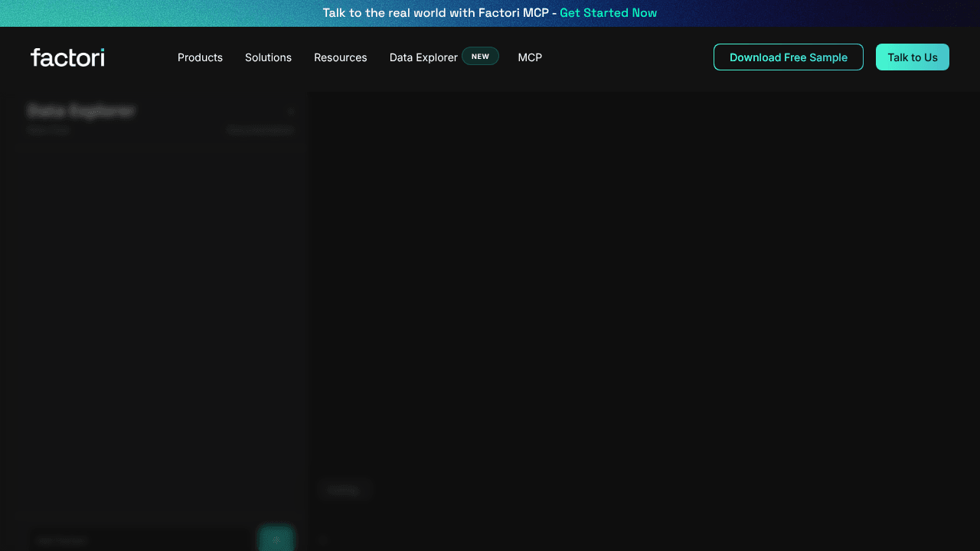Open the Solutions menu
The height and width of the screenshot is (551, 980).
268,57
